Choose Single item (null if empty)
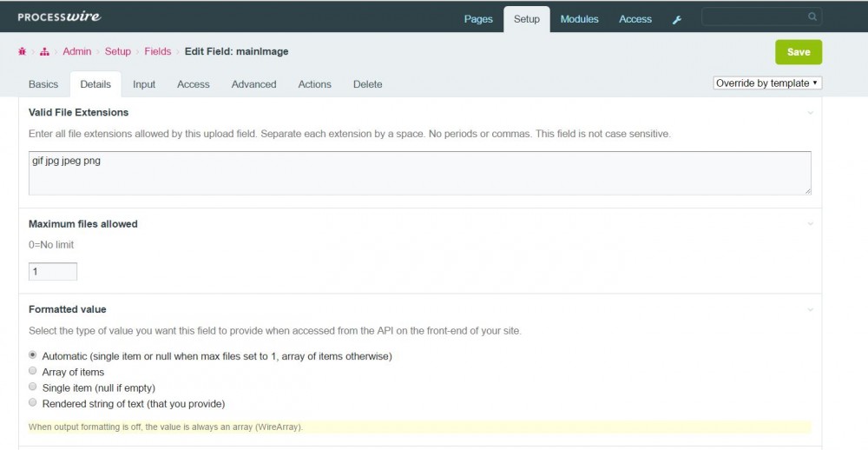The width and height of the screenshot is (868, 450). click(x=33, y=387)
